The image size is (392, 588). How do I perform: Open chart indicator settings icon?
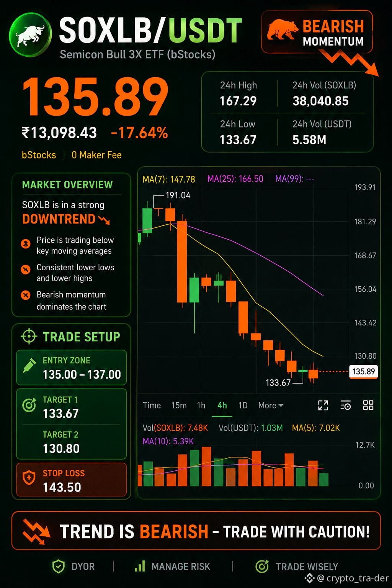(345, 405)
